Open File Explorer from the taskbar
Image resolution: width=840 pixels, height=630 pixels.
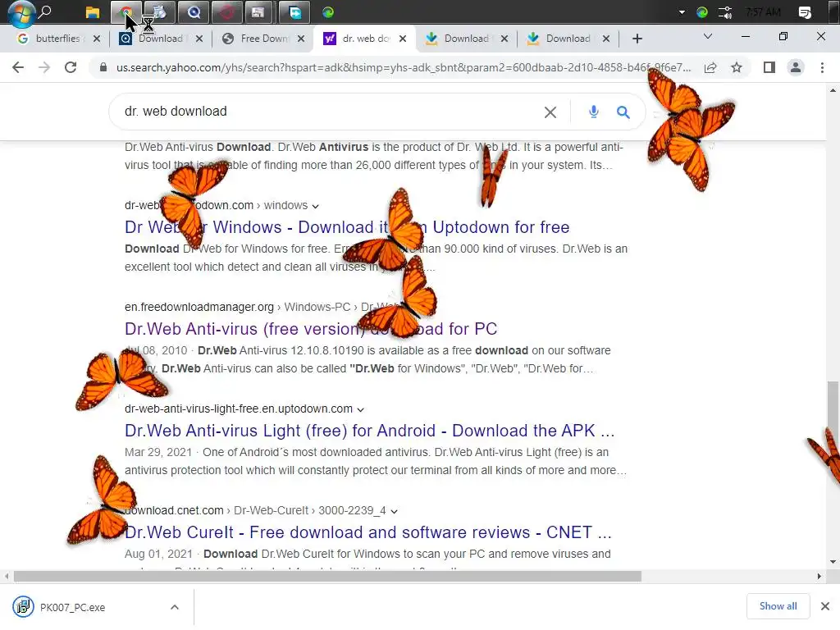93,11
